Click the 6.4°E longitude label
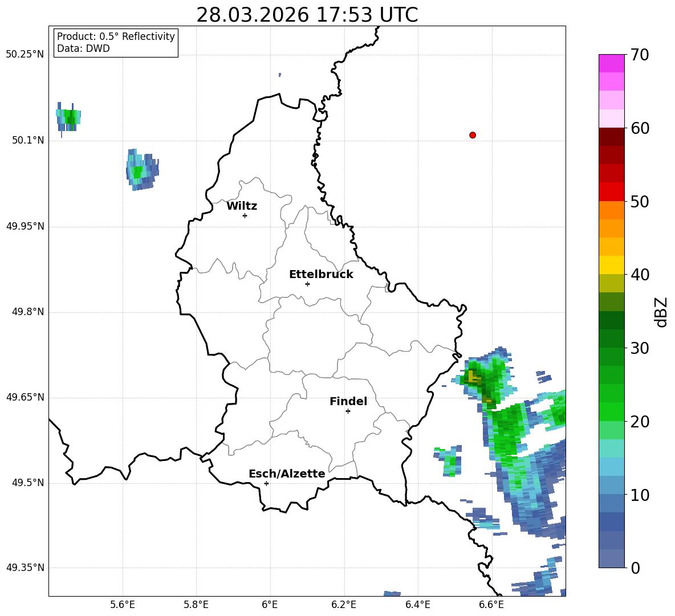675x616 pixels. [x=417, y=605]
